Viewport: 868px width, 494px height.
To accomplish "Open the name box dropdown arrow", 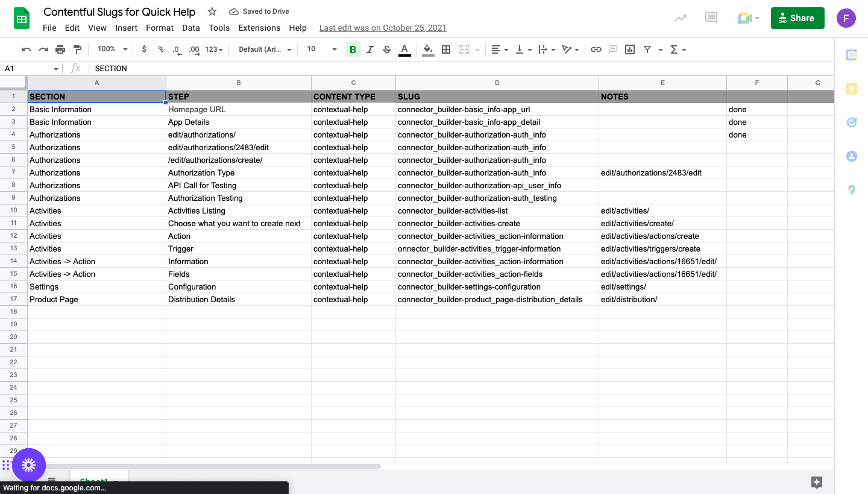I will click(56, 69).
